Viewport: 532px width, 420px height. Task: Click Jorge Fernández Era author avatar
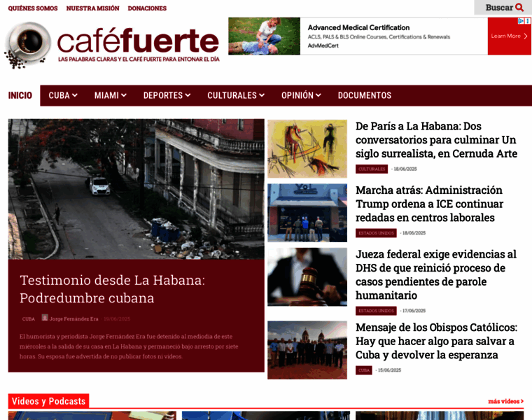pos(45,318)
